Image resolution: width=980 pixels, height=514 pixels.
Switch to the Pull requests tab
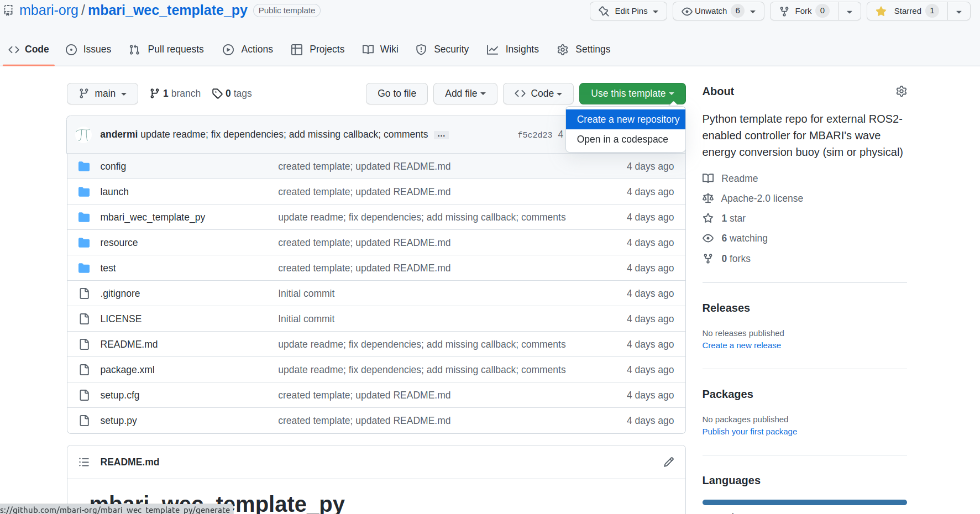[x=166, y=49]
